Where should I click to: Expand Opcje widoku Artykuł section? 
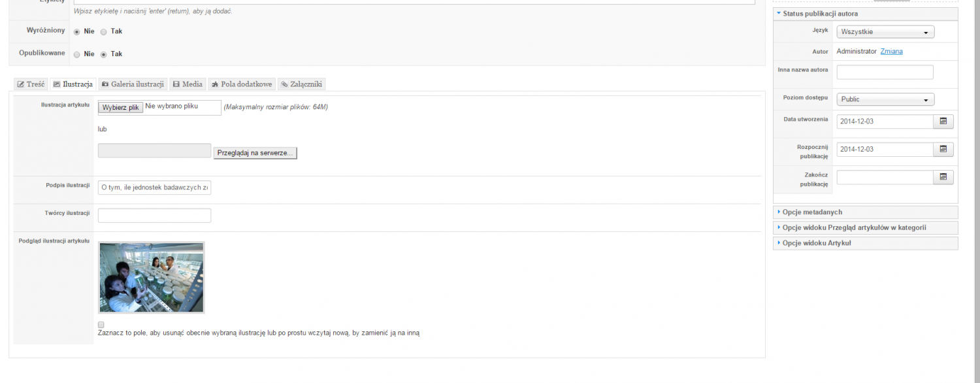[816, 243]
